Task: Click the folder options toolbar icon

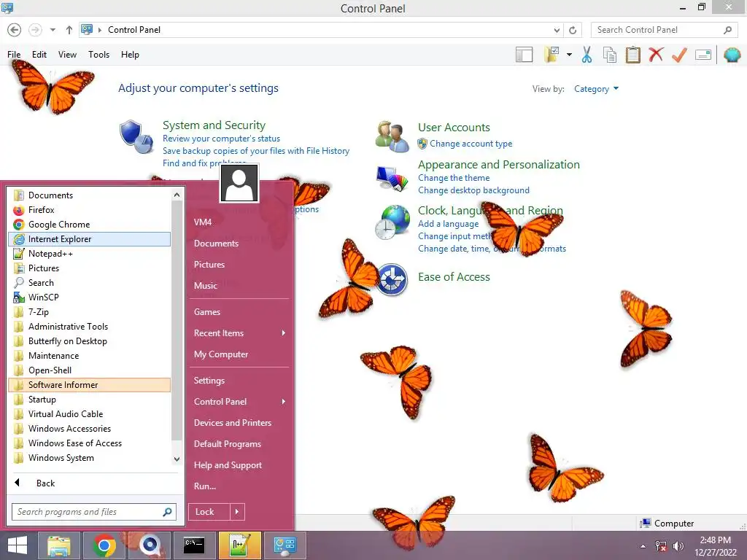Action: (552, 55)
